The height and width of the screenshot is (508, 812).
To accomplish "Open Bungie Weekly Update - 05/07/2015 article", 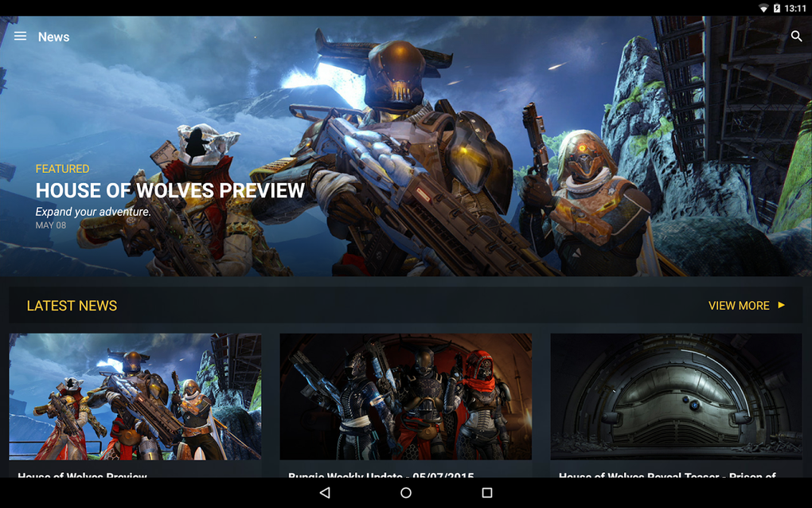I will 405,397.
